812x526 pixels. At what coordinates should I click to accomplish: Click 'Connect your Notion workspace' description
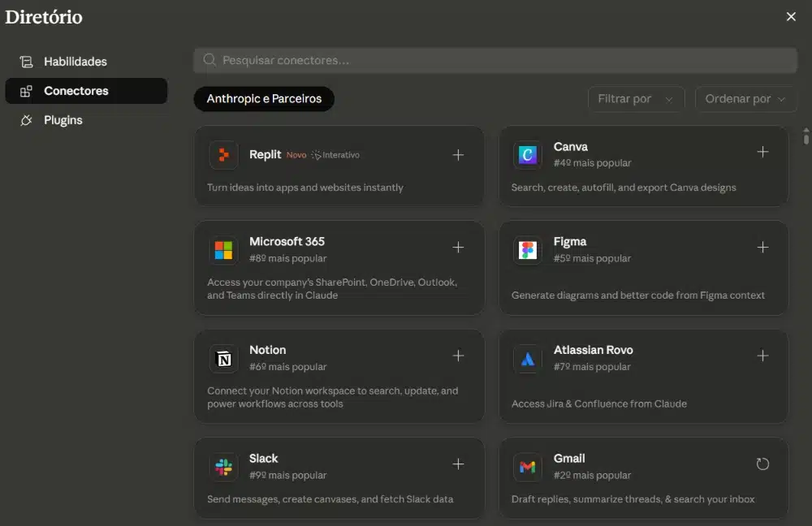pos(332,397)
